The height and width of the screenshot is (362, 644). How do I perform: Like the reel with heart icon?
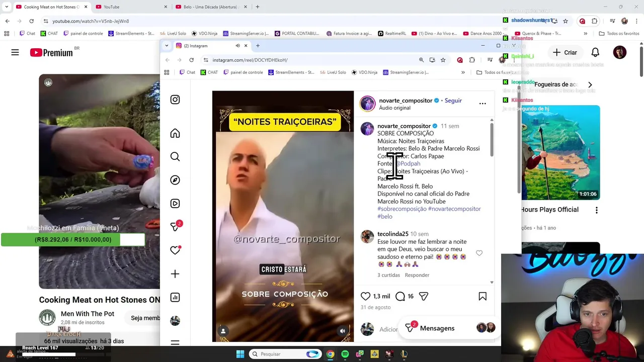click(x=366, y=296)
